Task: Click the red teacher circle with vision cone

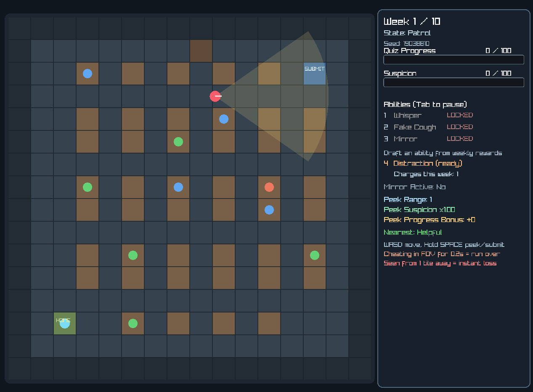Action: pos(215,96)
